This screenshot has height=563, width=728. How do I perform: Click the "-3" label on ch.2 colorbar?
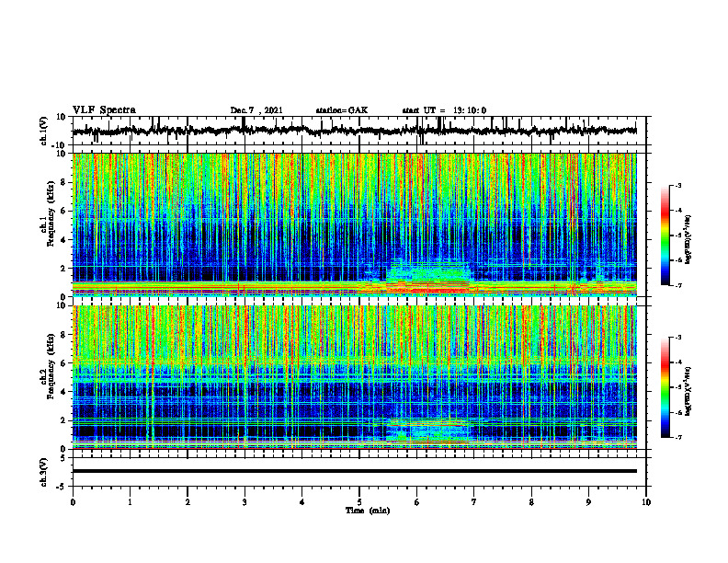pyautogui.click(x=677, y=338)
